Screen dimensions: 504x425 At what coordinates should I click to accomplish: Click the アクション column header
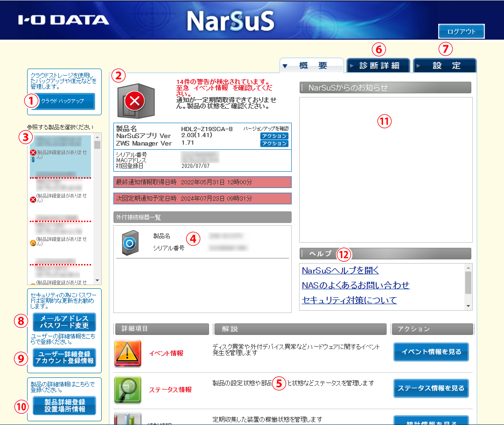[x=432, y=329]
